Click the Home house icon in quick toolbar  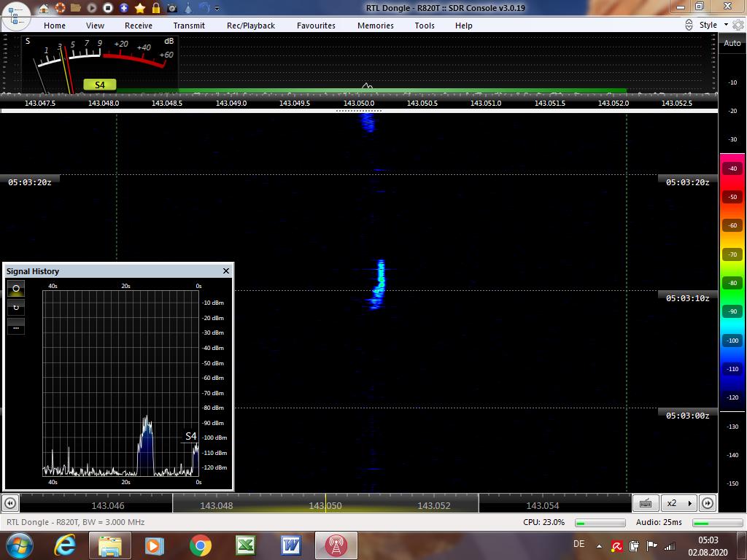pyautogui.click(x=44, y=8)
